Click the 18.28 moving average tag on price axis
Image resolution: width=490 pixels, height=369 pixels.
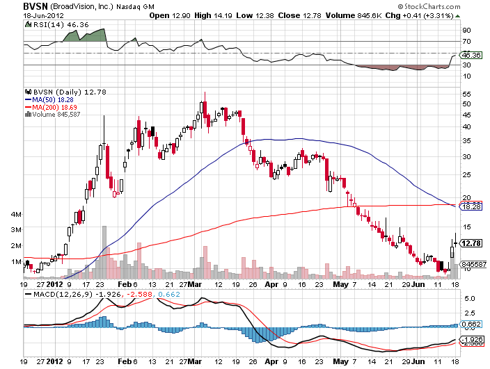[471, 207]
